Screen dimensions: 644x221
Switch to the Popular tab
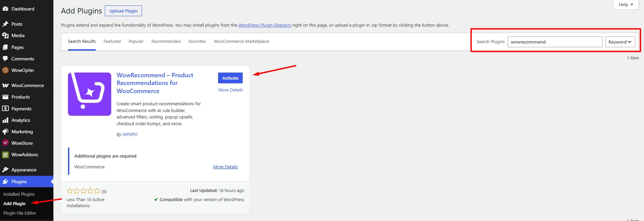tap(136, 42)
